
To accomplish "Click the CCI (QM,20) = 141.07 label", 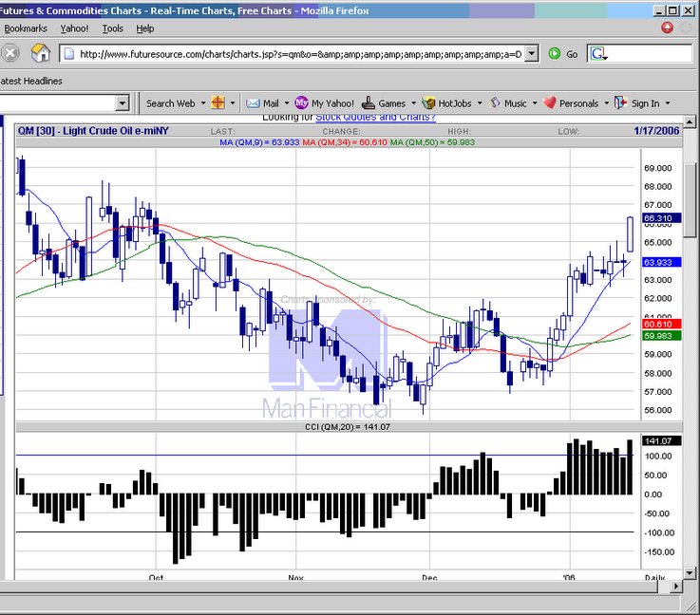I will [348, 427].
